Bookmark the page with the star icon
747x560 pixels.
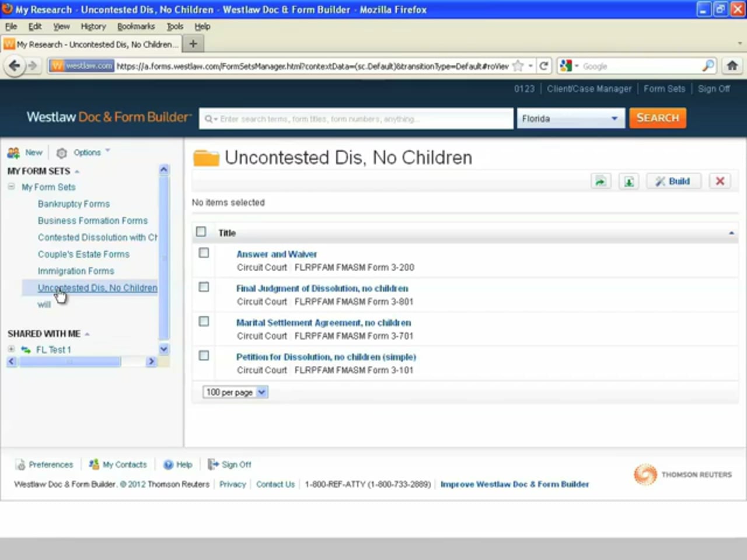click(518, 66)
